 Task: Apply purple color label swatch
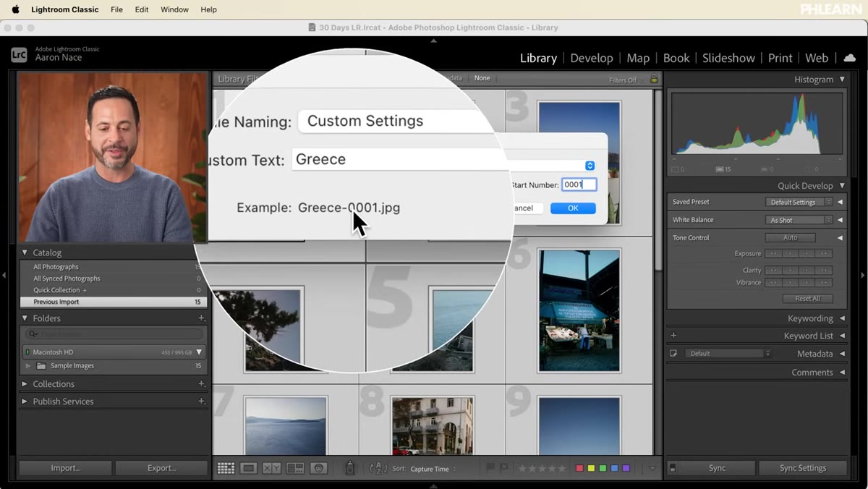tap(626, 469)
